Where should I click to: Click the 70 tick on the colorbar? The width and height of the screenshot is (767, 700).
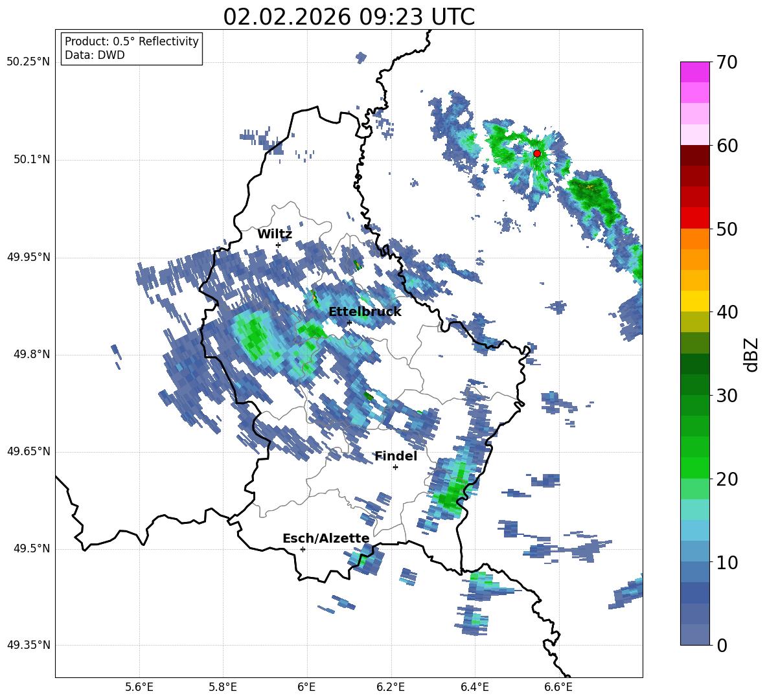pyautogui.click(x=727, y=62)
